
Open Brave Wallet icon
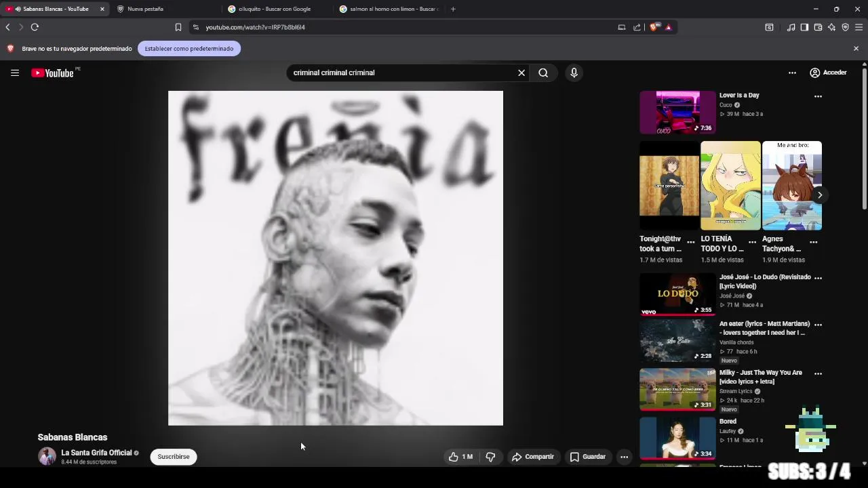(x=818, y=27)
